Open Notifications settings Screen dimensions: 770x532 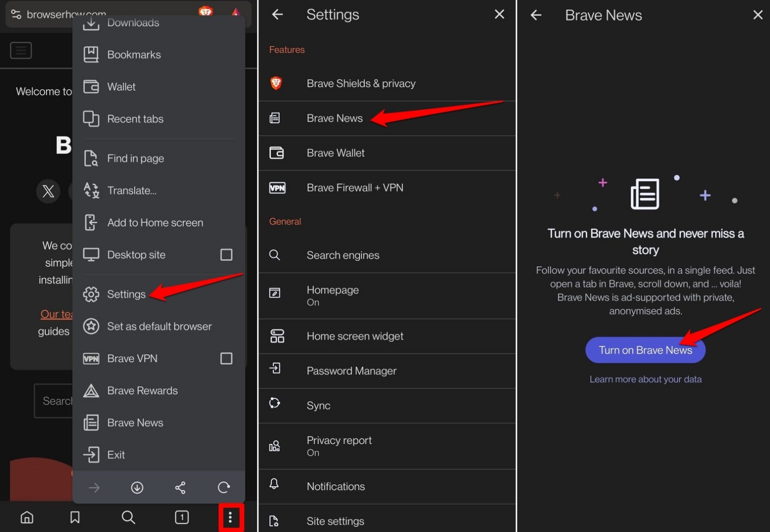(387, 486)
